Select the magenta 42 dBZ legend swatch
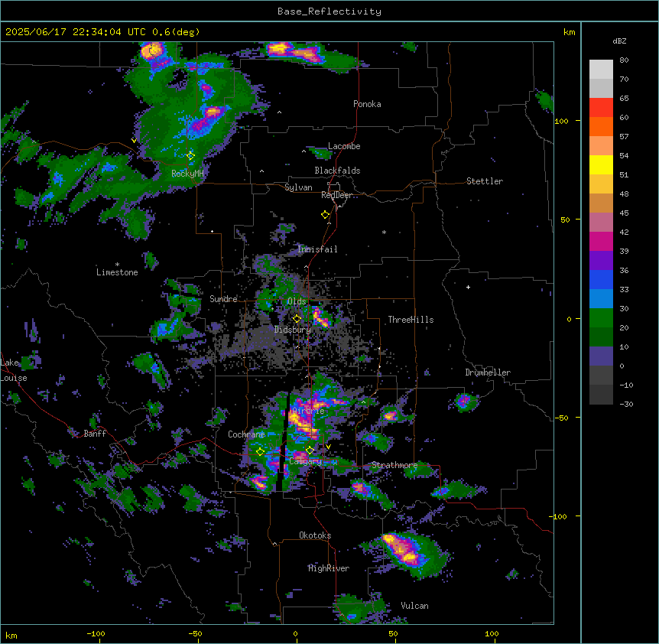 pos(601,241)
